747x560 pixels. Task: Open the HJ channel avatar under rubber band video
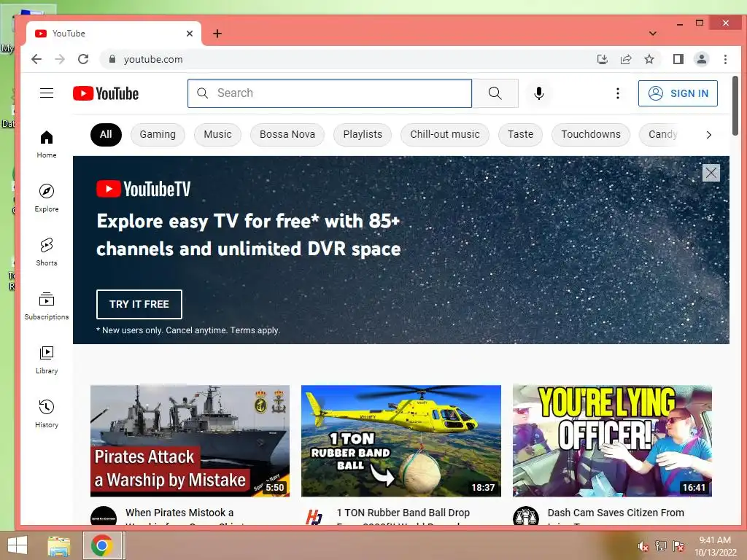[x=314, y=518]
